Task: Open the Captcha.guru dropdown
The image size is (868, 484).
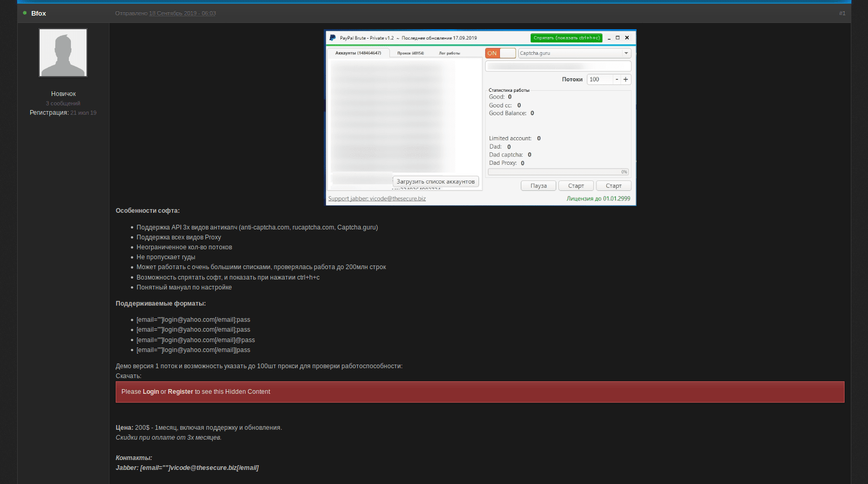Action: pos(574,53)
